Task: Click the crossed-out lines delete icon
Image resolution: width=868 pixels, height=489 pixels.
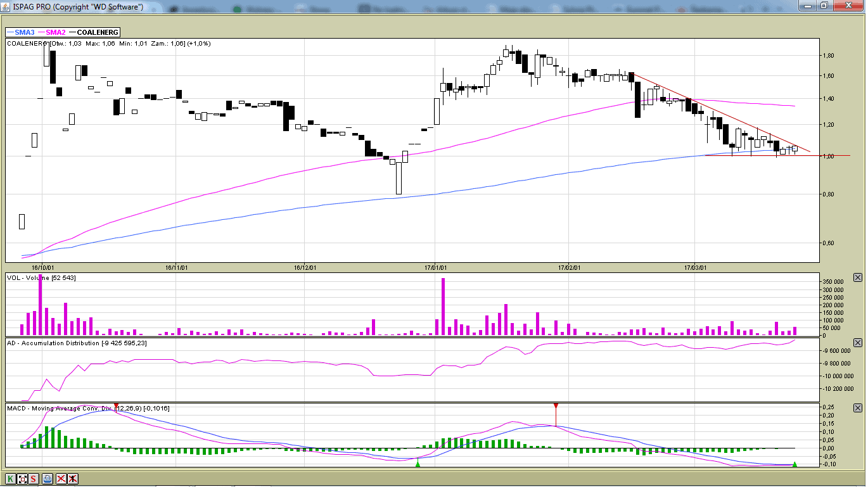Action: tap(61, 479)
